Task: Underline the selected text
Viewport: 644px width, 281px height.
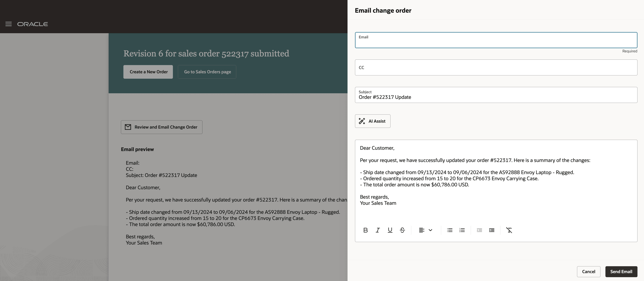Action: coord(390,230)
